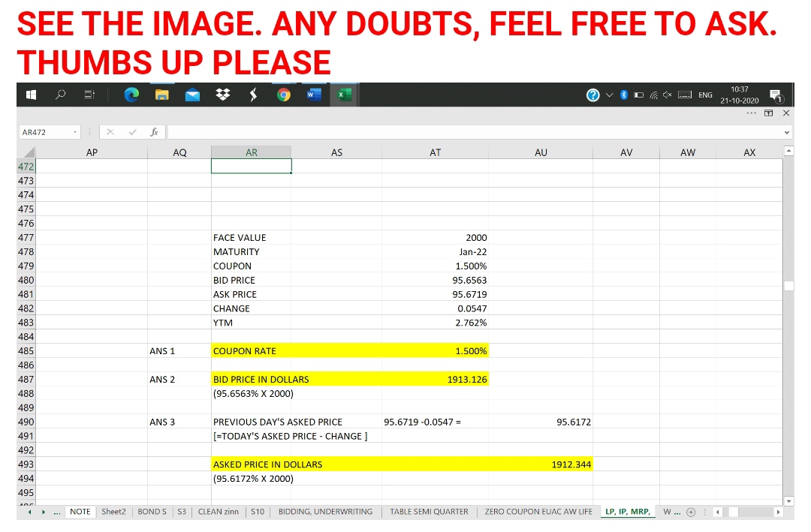Show hidden sheet tabs ellipsis on left
This screenshot has width=811, height=532.
tap(57, 512)
